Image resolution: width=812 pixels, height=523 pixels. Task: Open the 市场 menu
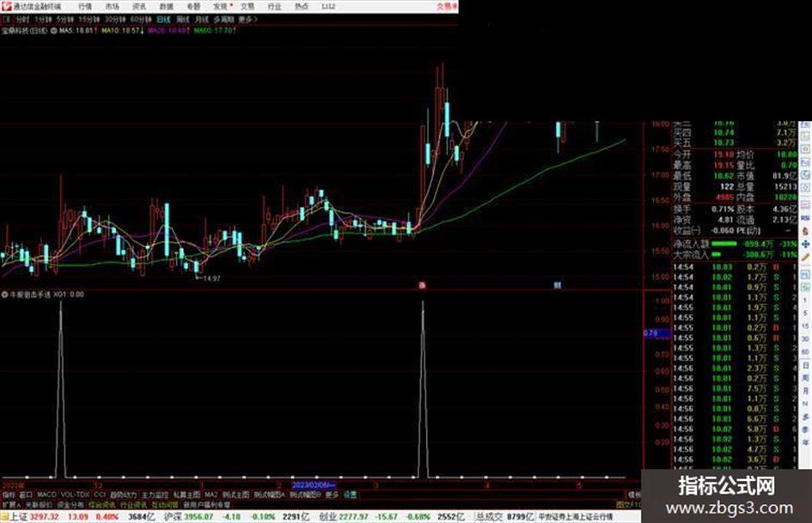tap(112, 7)
